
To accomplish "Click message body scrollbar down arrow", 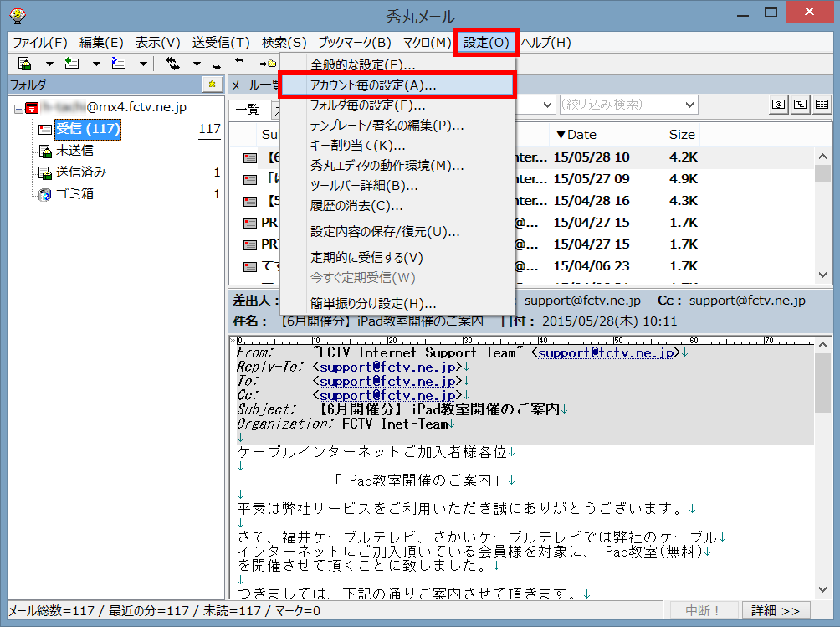I will [823, 590].
